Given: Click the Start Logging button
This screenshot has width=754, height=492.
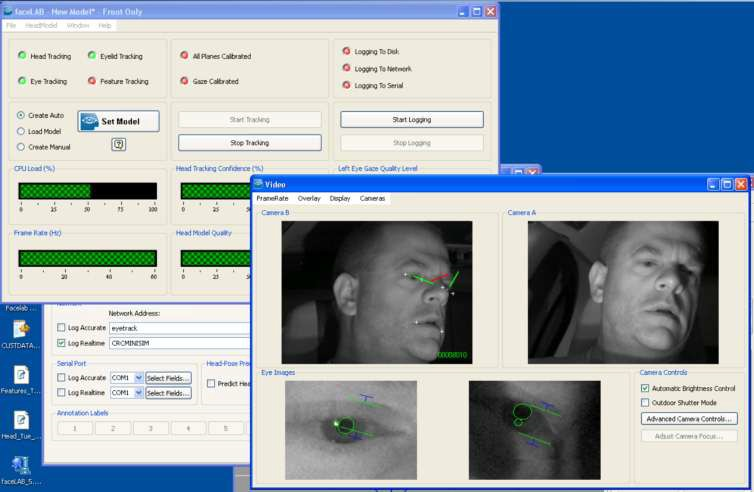Looking at the screenshot, I should point(412,120).
